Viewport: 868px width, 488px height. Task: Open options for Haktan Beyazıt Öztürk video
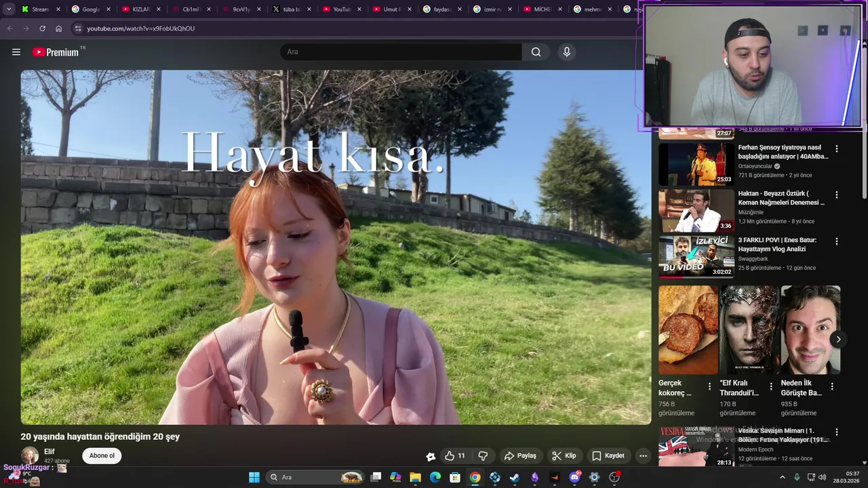coord(836,195)
